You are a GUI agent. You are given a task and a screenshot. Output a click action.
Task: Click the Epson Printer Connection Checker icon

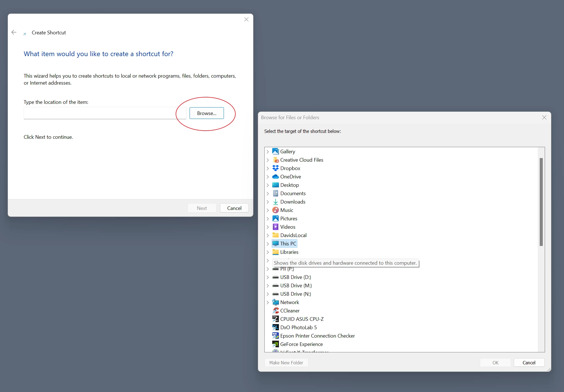tap(276, 336)
